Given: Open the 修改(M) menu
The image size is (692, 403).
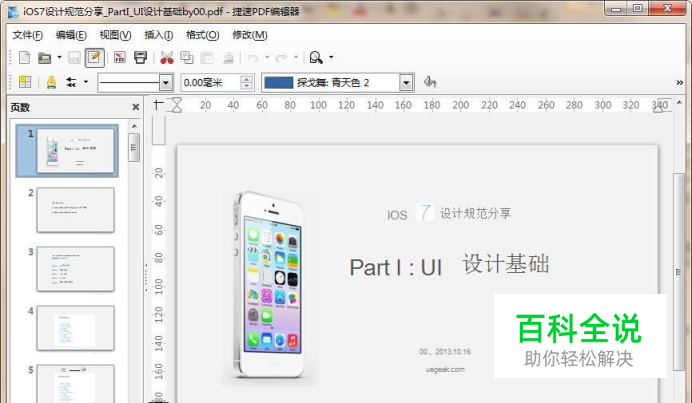Looking at the screenshot, I should tap(250, 35).
